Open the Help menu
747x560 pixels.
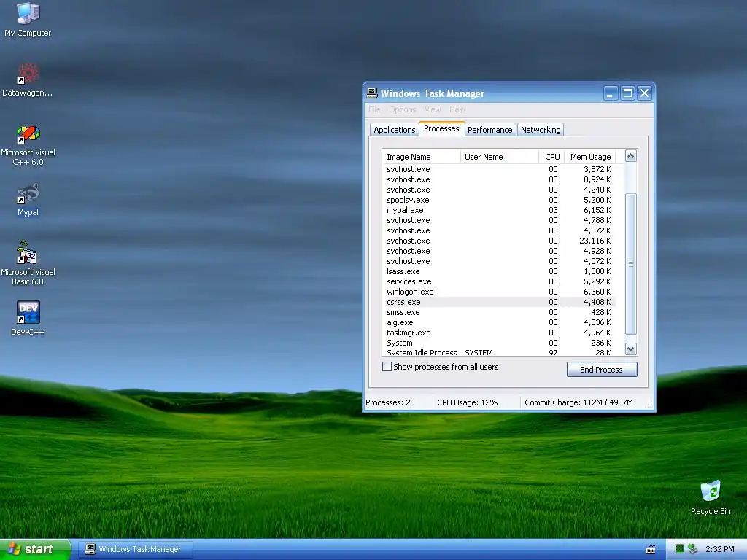[457, 109]
